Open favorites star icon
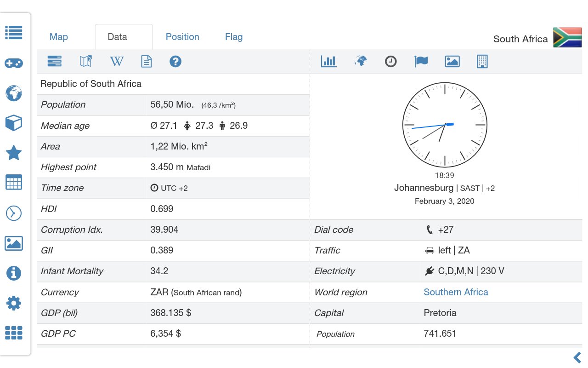Screen dimensions: 588x368 click(x=14, y=153)
